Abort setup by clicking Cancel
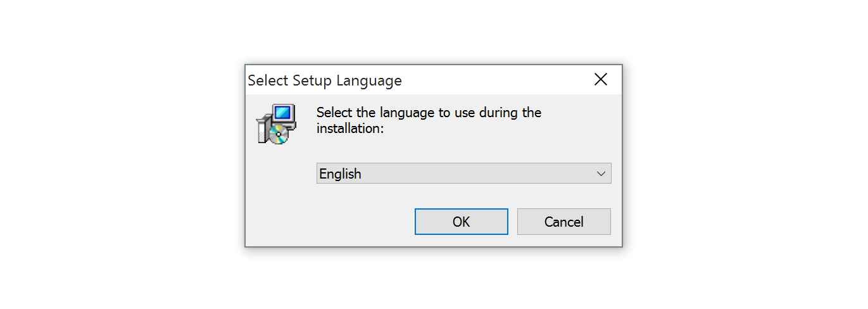The height and width of the screenshot is (309, 868). (563, 222)
